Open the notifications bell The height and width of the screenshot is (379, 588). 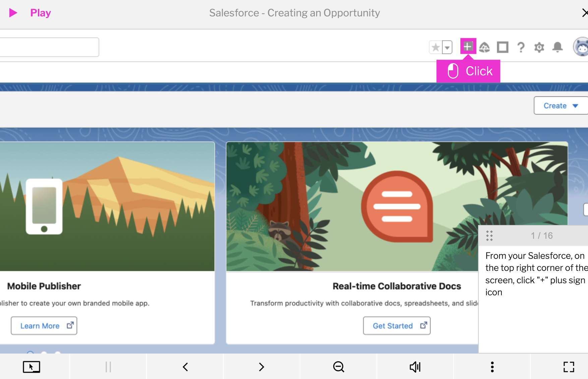click(x=557, y=47)
